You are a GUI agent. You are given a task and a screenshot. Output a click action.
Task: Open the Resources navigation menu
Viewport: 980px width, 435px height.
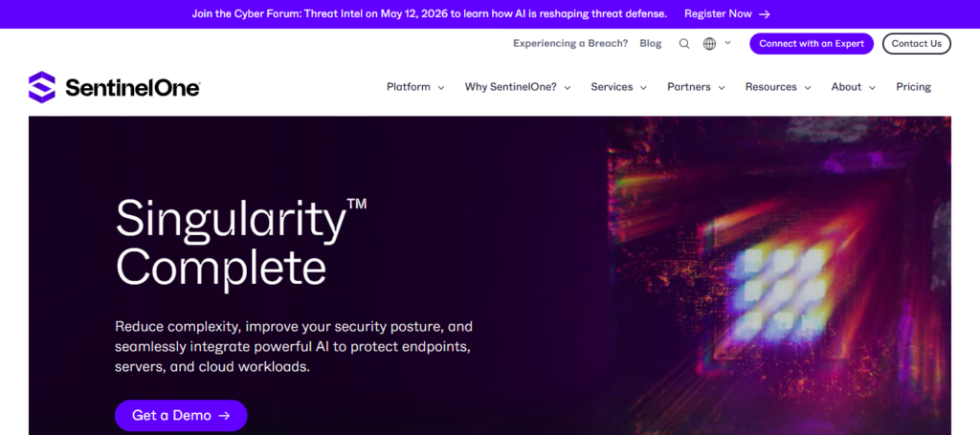777,87
